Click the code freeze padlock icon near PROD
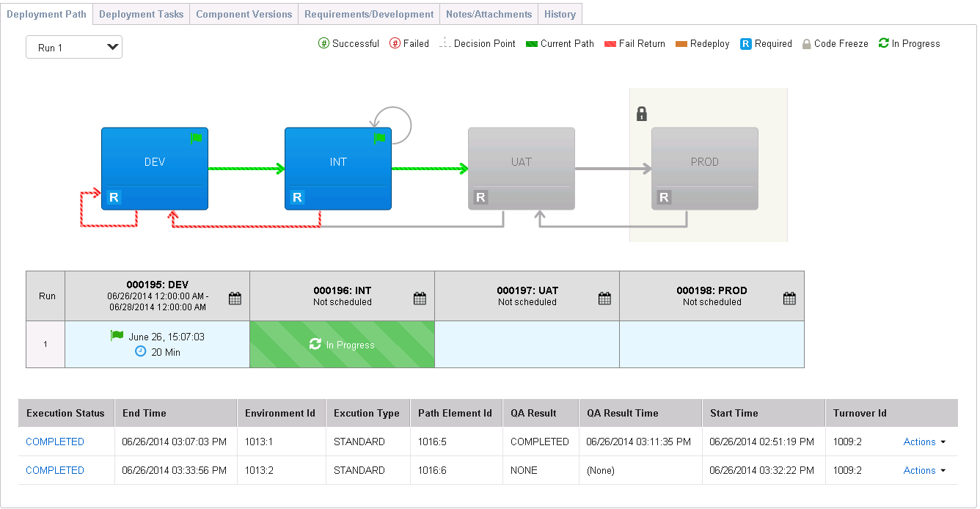This screenshot has height=509, width=980. 641,114
